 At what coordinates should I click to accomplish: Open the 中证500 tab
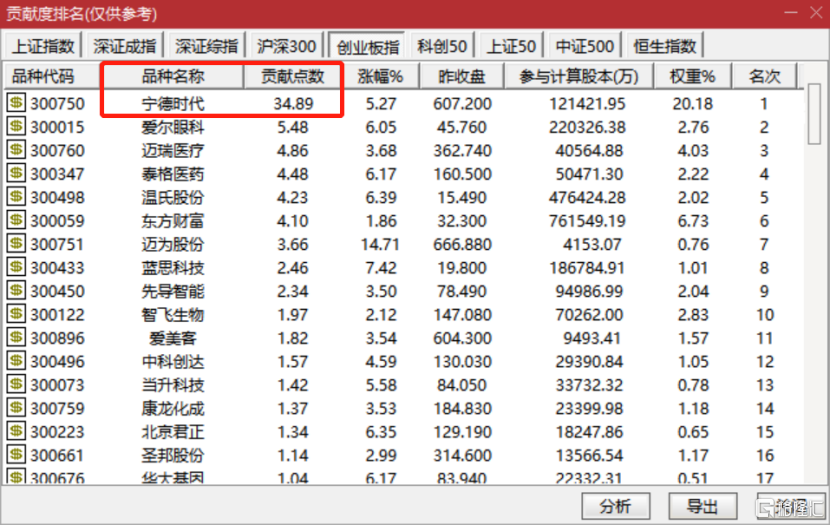click(x=584, y=46)
